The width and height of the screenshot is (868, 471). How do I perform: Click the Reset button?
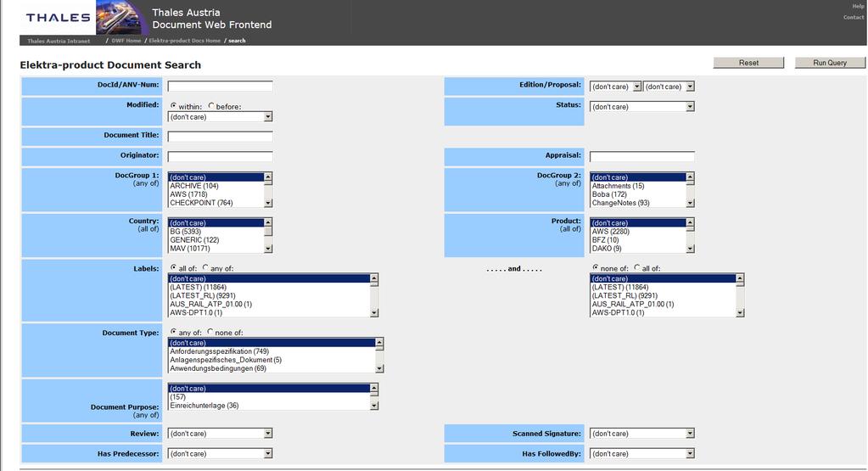(748, 63)
